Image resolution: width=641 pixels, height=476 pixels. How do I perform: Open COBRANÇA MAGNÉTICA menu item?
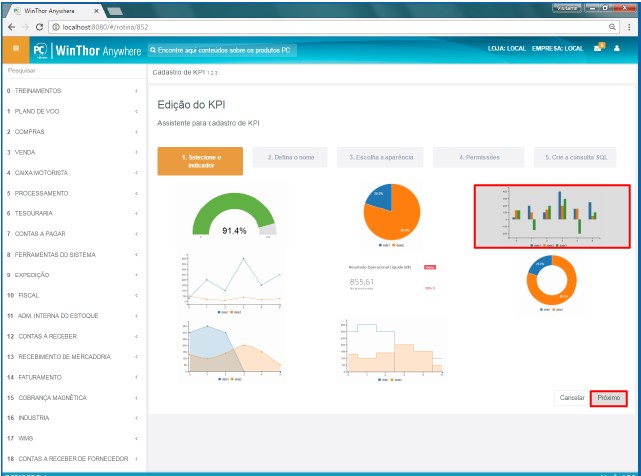pyautogui.click(x=74, y=397)
